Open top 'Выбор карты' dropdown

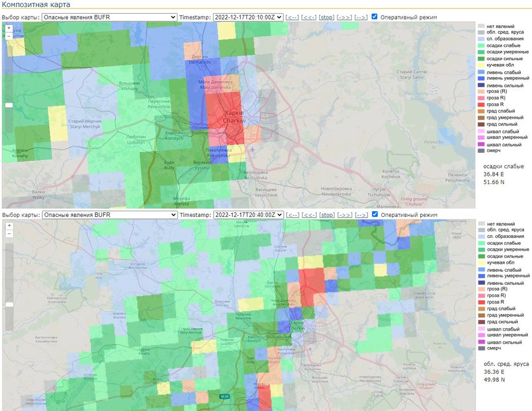pyautogui.click(x=110, y=17)
